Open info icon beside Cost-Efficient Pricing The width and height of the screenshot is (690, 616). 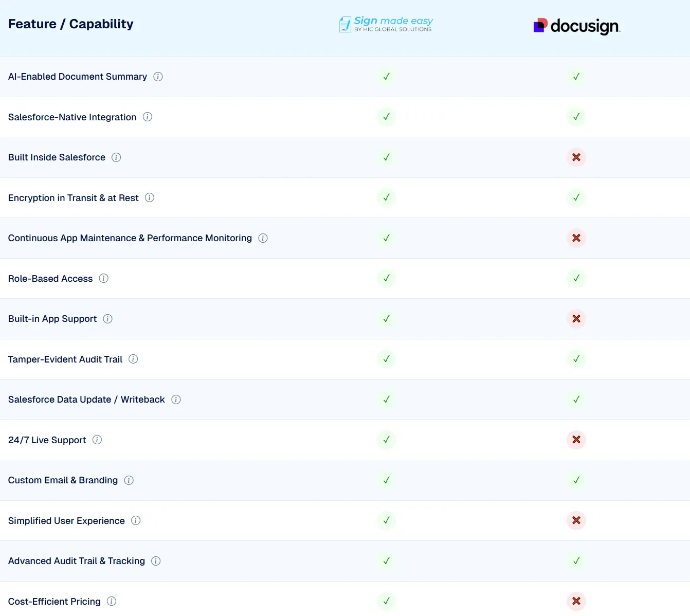click(112, 601)
